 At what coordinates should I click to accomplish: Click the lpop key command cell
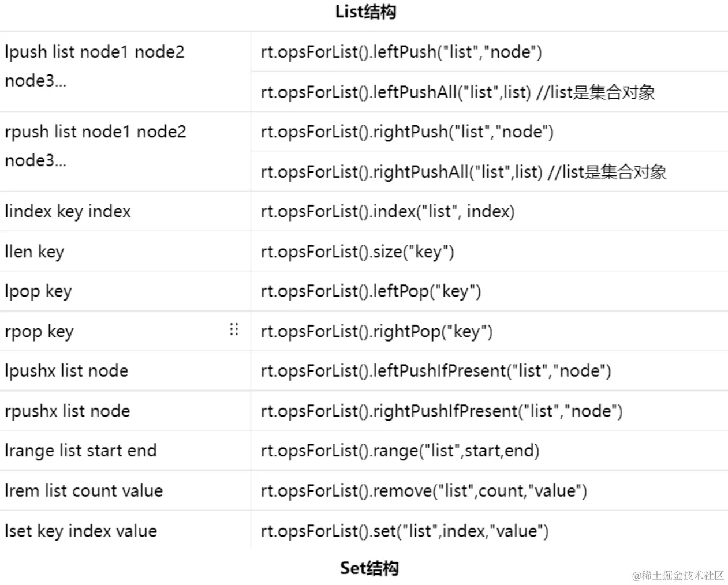pos(38,291)
